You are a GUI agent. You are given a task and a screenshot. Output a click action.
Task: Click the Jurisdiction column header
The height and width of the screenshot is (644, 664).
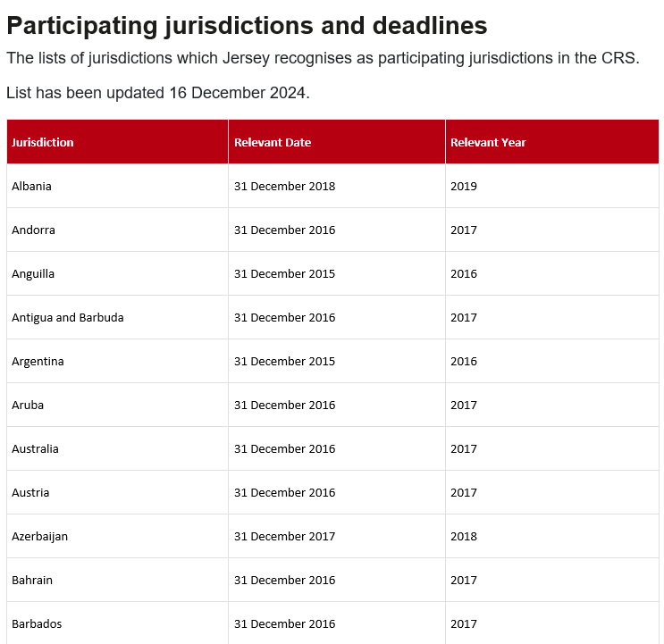[117, 142]
